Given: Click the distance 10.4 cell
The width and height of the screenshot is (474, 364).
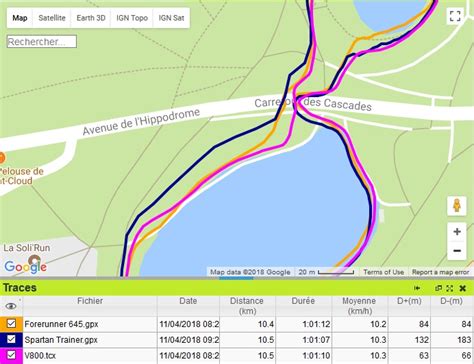Looking at the screenshot, I should click(247, 324).
